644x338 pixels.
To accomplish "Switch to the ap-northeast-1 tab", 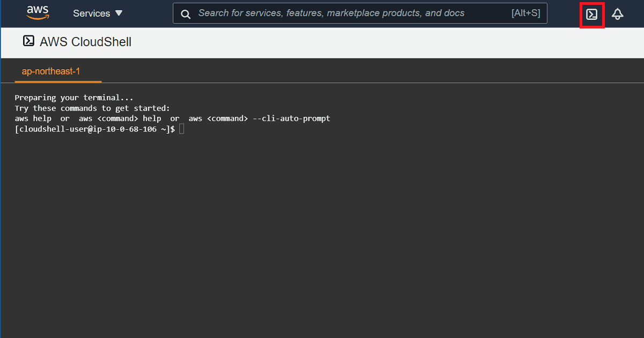I will coord(51,71).
